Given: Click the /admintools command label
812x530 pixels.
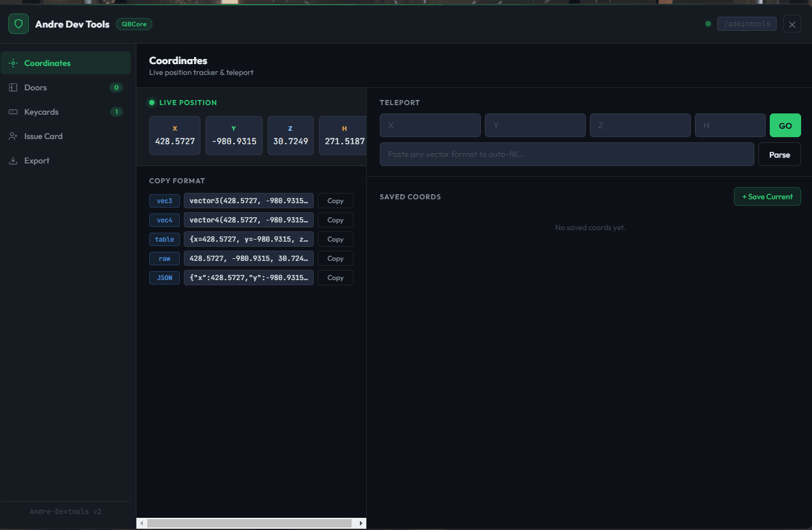Looking at the screenshot, I should tap(747, 24).
